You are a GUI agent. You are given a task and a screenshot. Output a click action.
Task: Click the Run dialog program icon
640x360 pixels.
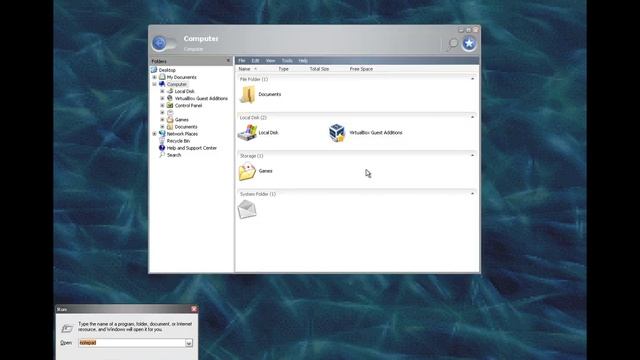tap(67, 328)
